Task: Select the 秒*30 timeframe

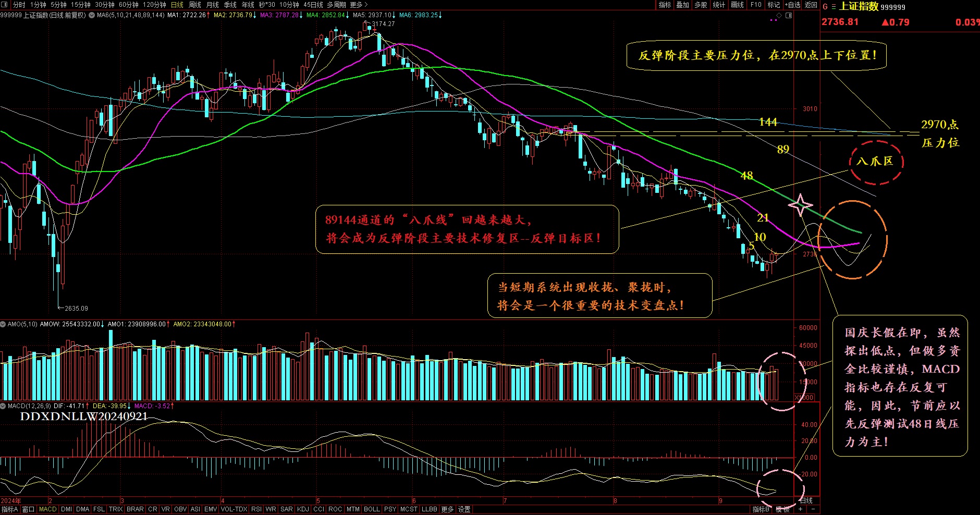Action: coord(267,5)
